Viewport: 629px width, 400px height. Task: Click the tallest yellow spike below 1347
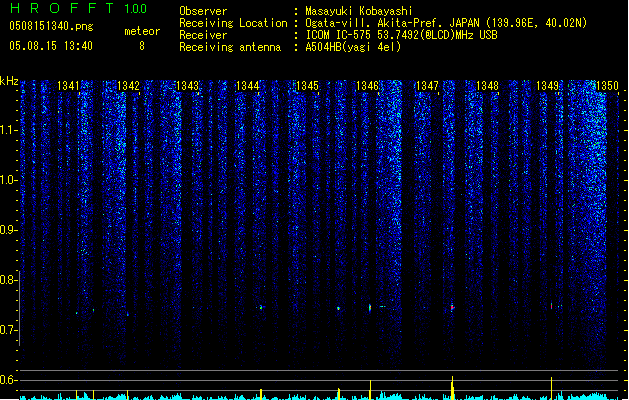point(452,388)
